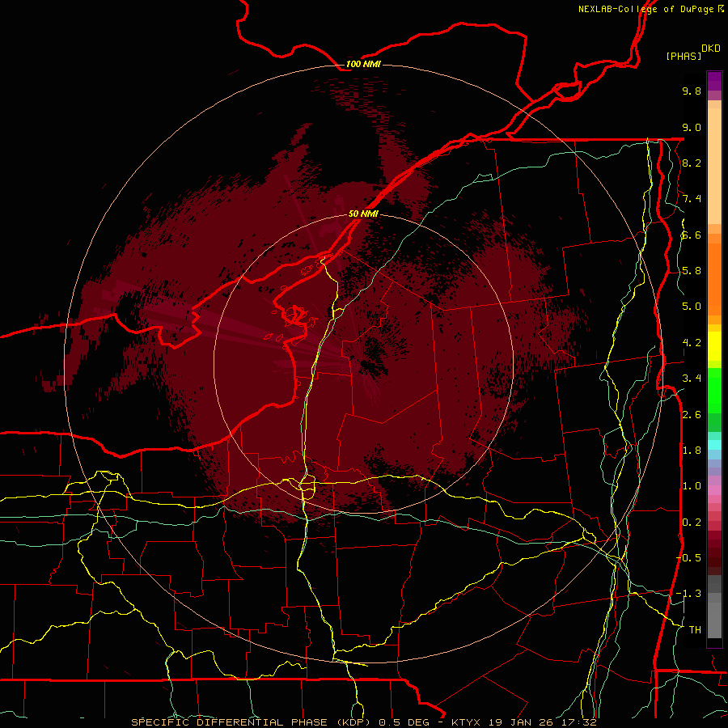Image resolution: width=728 pixels, height=728 pixels.
Task: Click the 7.4 value on the legend
Action: pos(692,199)
